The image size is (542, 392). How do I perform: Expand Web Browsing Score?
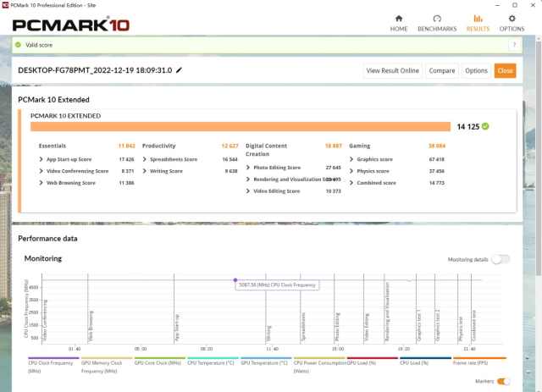pos(41,183)
